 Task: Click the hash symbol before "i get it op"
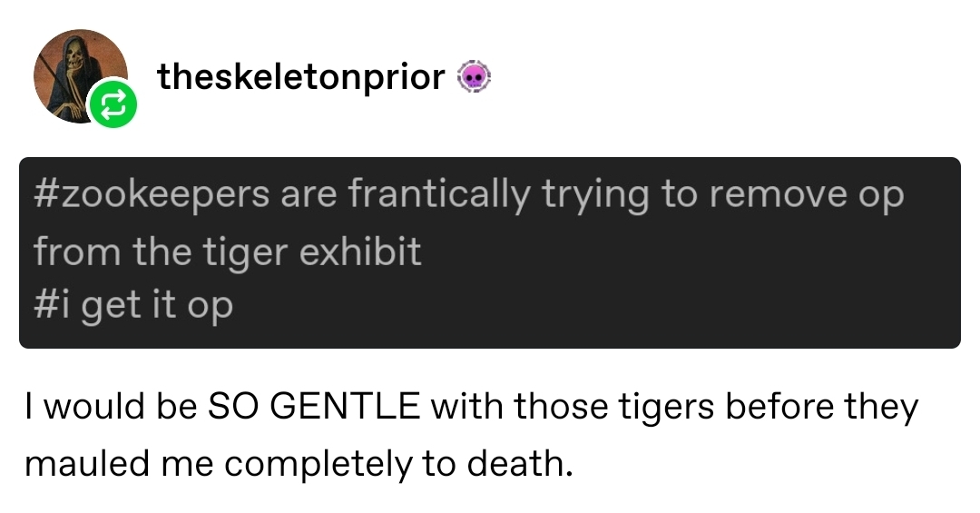tap(46, 305)
